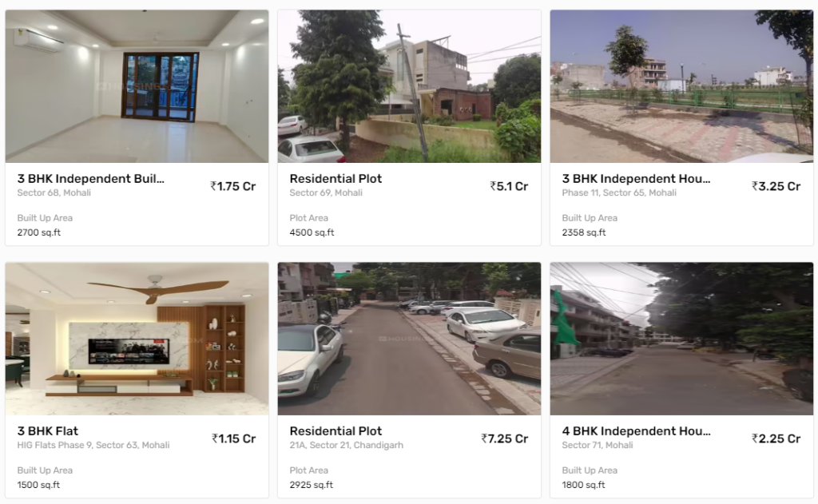The width and height of the screenshot is (818, 504).
Task: Open the Sector 68 living room photo
Action: pos(137,86)
